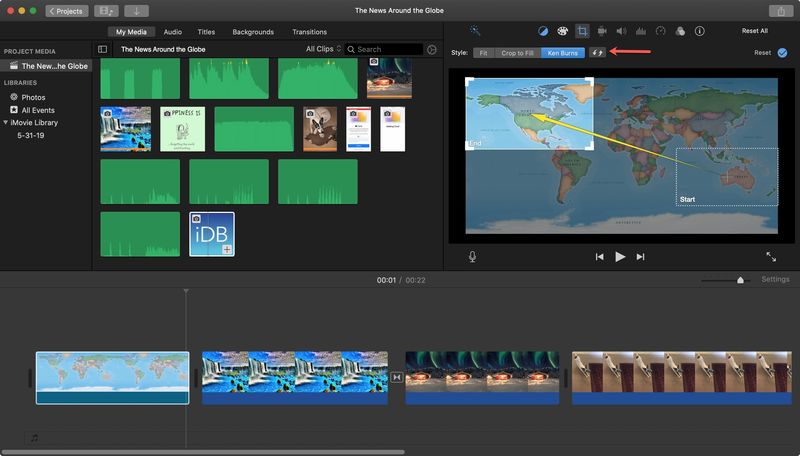Click the magic wand auto-enhance icon
The height and width of the screenshot is (456, 800).
click(475, 31)
